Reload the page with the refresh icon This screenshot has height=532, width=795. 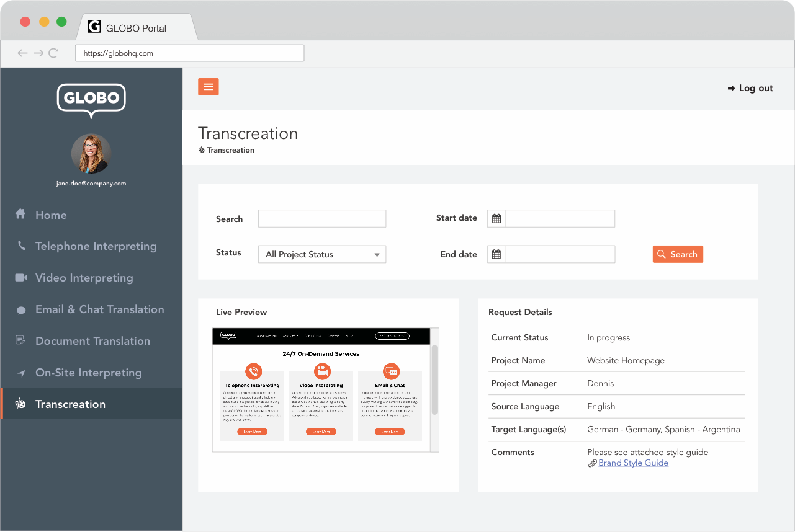(53, 53)
